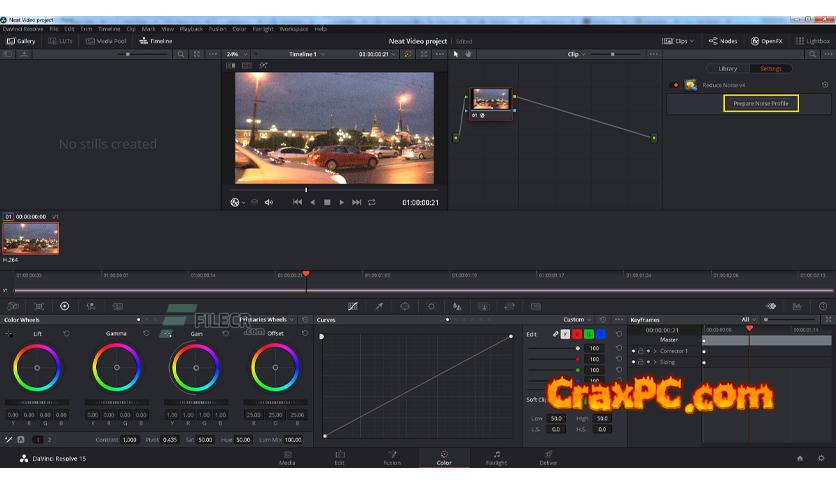This screenshot has height=484, width=836.
Task: Switch to the Deliver page tab
Action: pos(549,458)
